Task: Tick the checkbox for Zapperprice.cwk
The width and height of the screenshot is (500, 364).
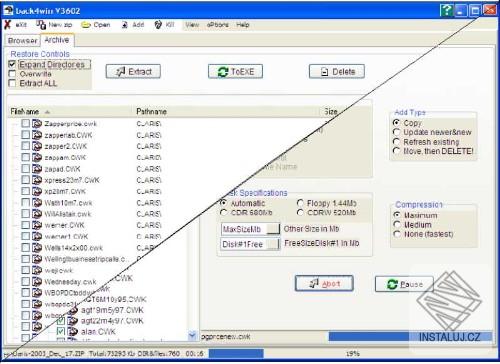Action: 25,124
